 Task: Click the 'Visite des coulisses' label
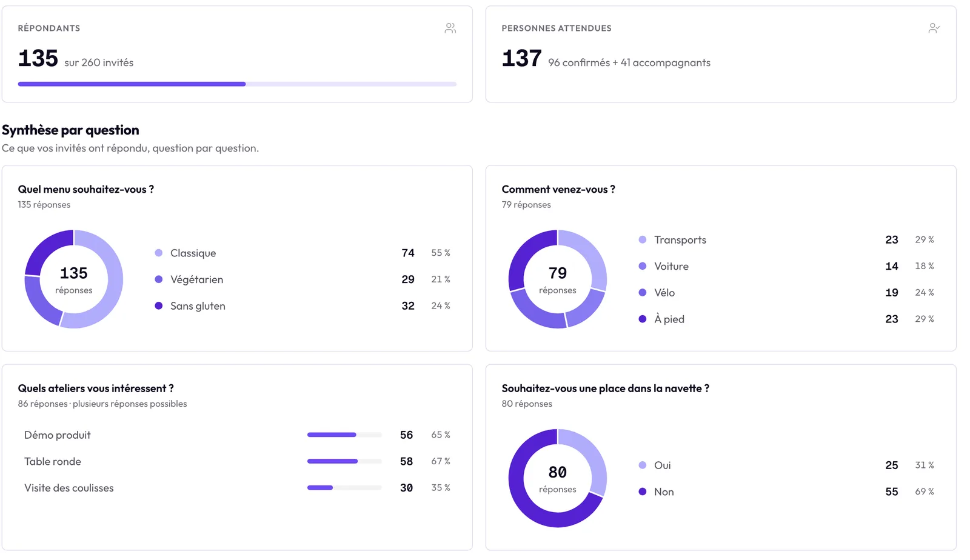coord(69,488)
